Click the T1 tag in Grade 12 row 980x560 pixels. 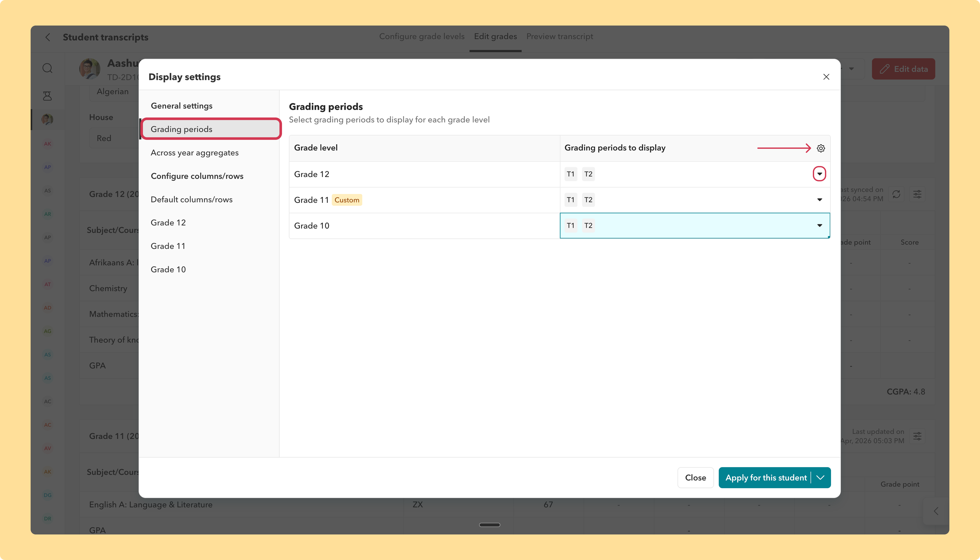(570, 174)
